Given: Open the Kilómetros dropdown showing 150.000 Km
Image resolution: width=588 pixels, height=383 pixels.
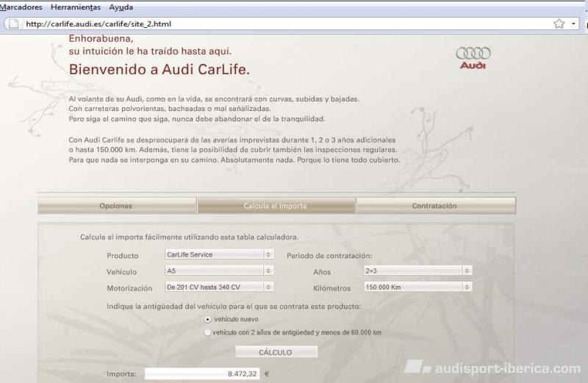Looking at the screenshot, I should click(x=417, y=287).
